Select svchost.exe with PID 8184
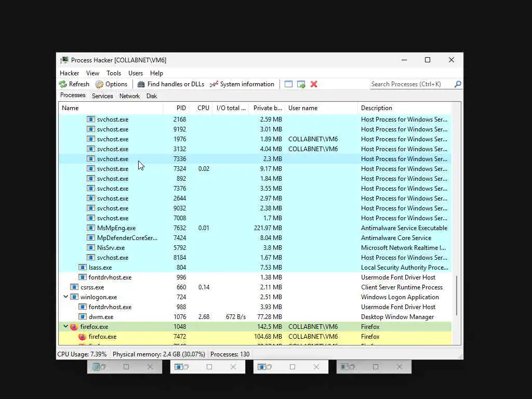The width and height of the screenshot is (532, 399). click(x=255, y=258)
